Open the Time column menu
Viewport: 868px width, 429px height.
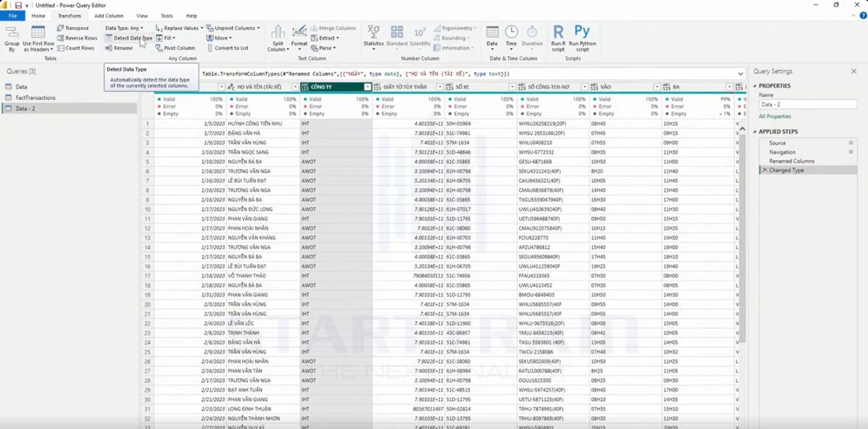click(x=511, y=39)
